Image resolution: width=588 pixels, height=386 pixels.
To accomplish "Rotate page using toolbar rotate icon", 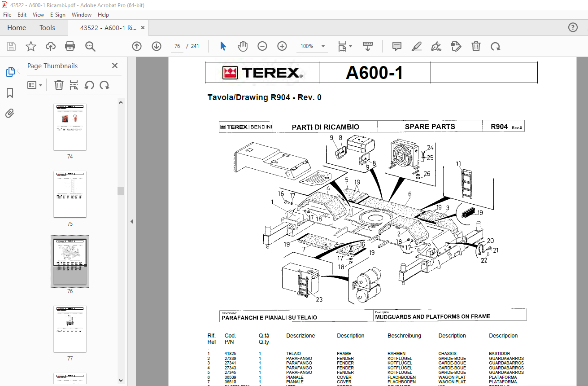I will pyautogui.click(x=495, y=46).
